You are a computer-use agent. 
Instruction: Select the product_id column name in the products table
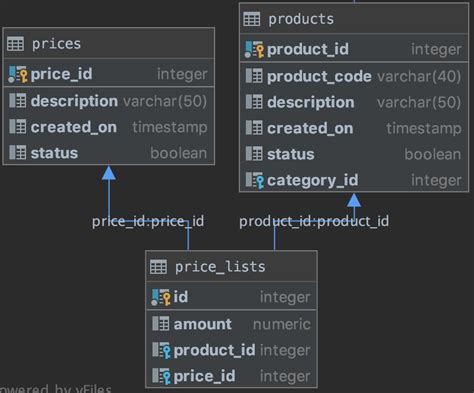point(308,50)
